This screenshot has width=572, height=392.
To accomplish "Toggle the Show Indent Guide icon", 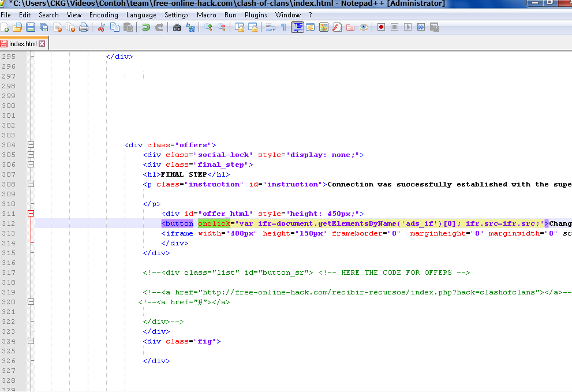I will tap(297, 27).
